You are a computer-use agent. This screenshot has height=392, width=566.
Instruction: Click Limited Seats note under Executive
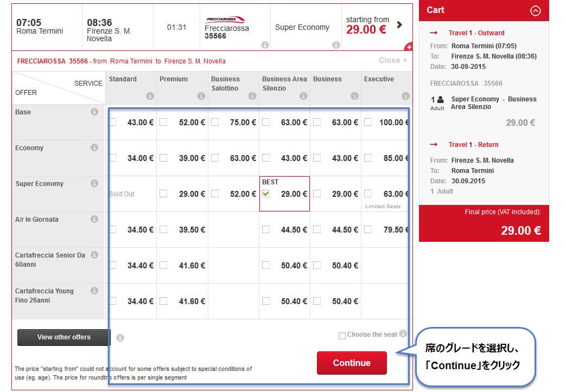tap(383, 206)
